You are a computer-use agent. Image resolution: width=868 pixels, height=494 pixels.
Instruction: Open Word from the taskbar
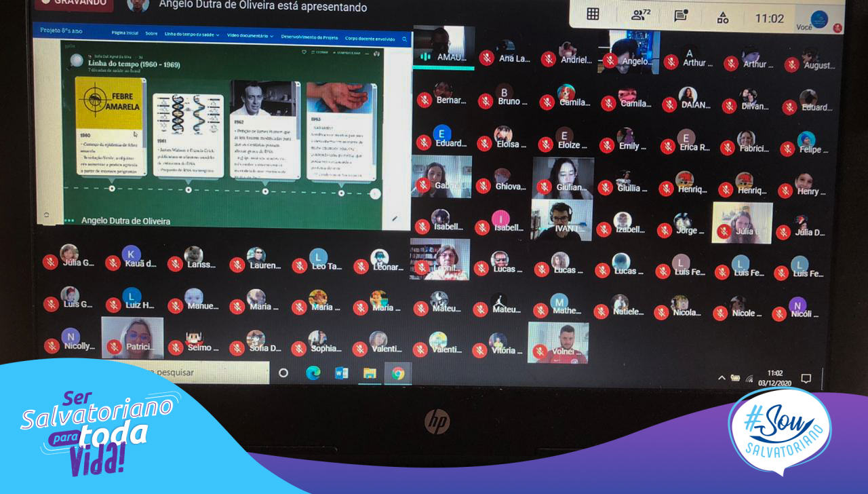tap(341, 373)
